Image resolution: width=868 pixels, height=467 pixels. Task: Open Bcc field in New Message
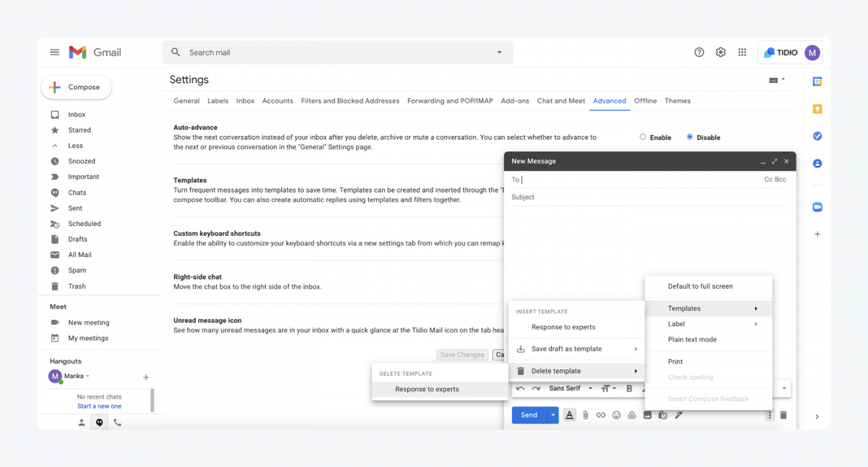(x=780, y=180)
